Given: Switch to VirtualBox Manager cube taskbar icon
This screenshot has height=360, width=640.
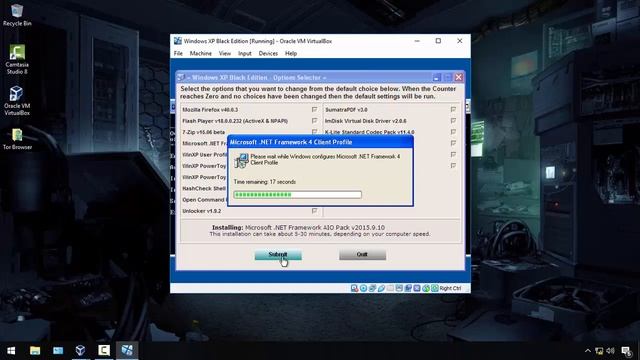Looking at the screenshot, I should pyautogui.click(x=80, y=350).
